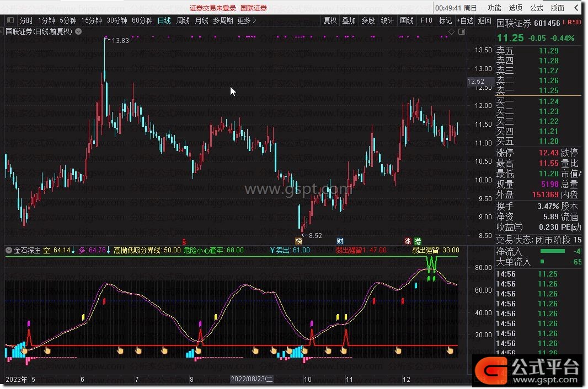
Task: Switch to the 分时 view
Action: coord(26,20)
